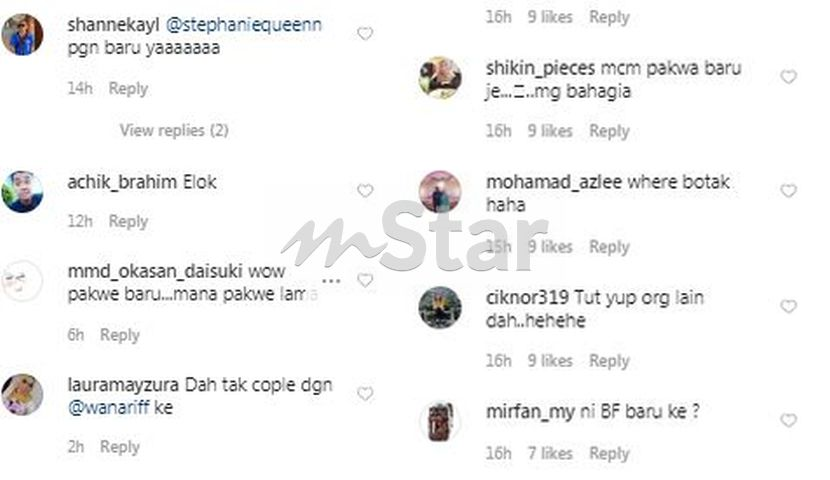Open ciknor319's profile avatar
Image resolution: width=830 pixels, height=480 pixels.
[440, 307]
